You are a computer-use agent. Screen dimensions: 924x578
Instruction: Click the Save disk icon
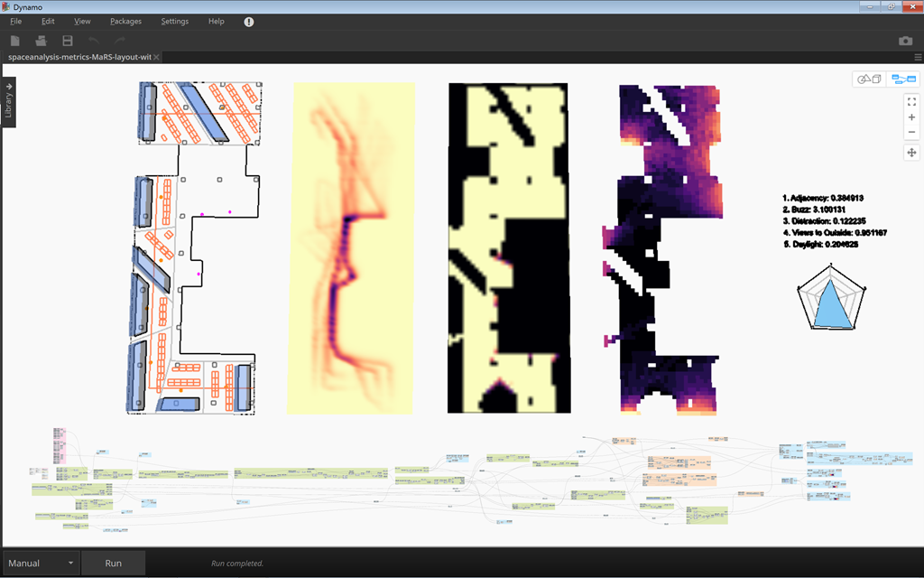point(67,41)
